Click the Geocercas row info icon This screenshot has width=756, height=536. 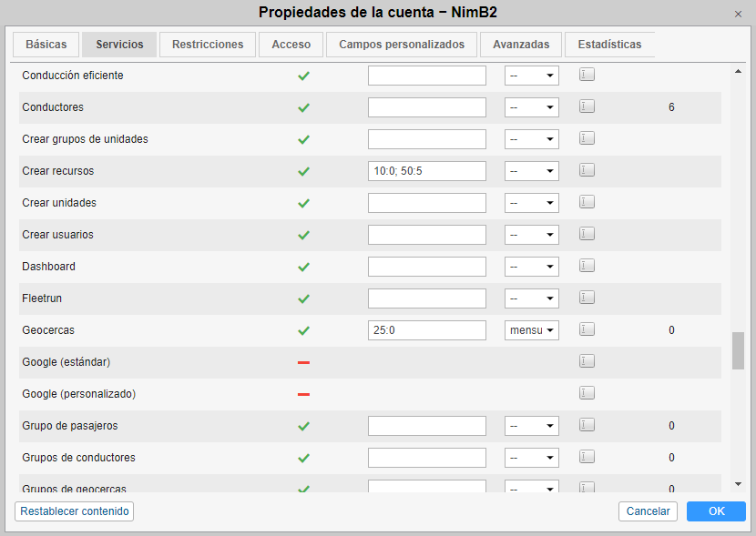587,329
